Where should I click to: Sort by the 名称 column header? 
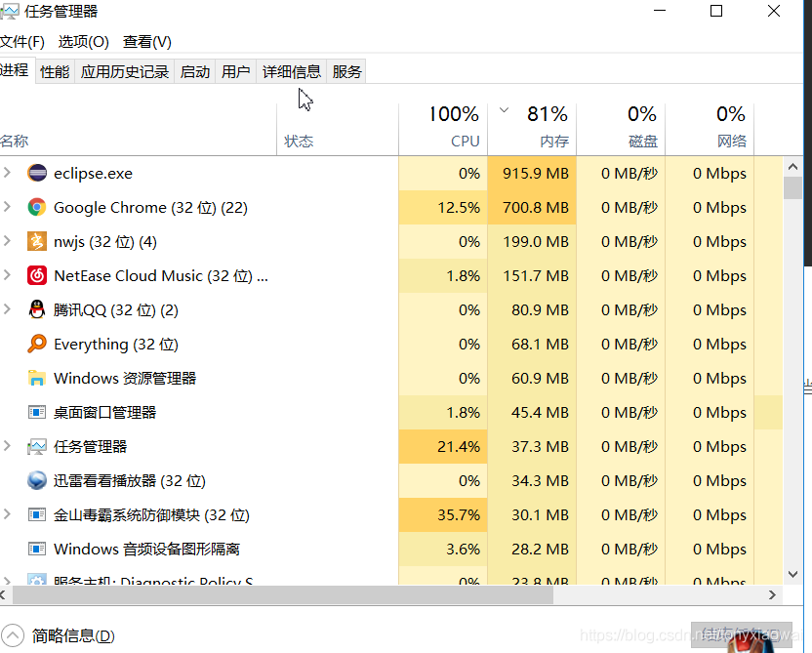tap(139, 130)
